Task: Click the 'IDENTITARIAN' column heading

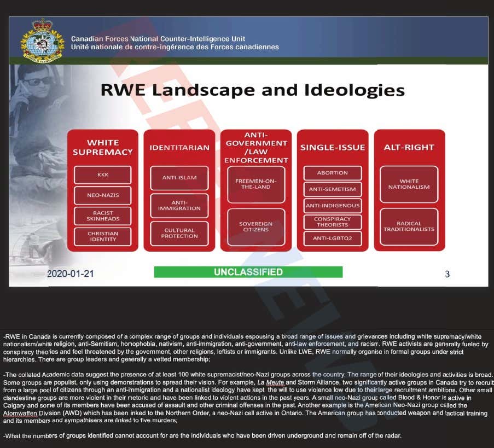Action: point(179,148)
